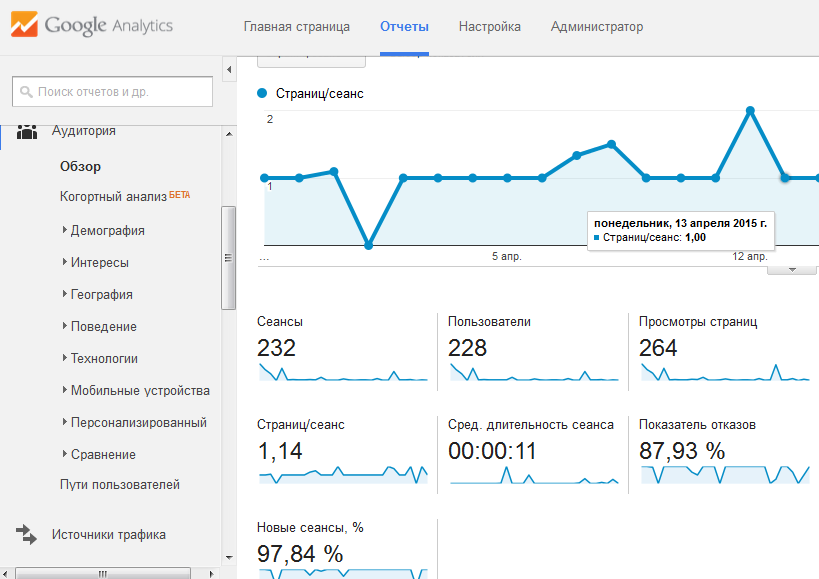Image resolution: width=819 pixels, height=579 pixels.
Task: Click the 12 апр. peak chart point
Action: [x=750, y=111]
